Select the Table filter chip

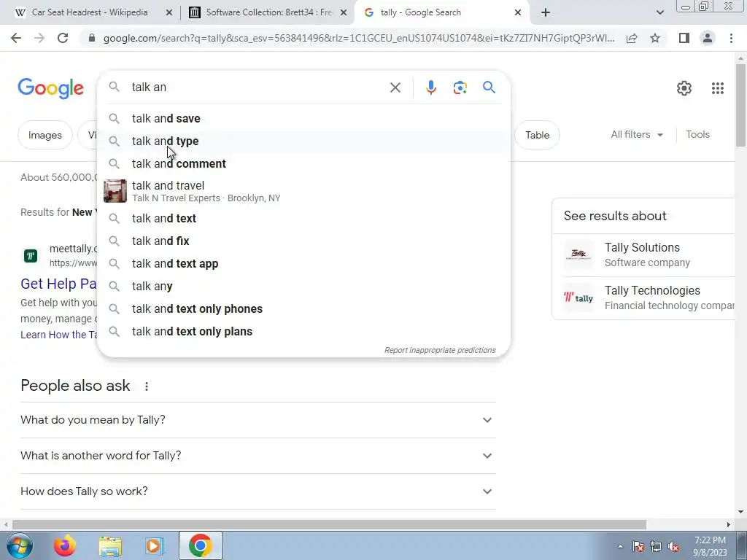coord(538,135)
